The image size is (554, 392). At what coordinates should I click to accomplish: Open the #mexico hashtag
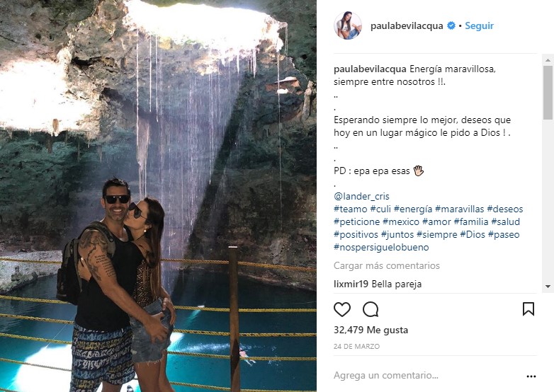click(401, 221)
